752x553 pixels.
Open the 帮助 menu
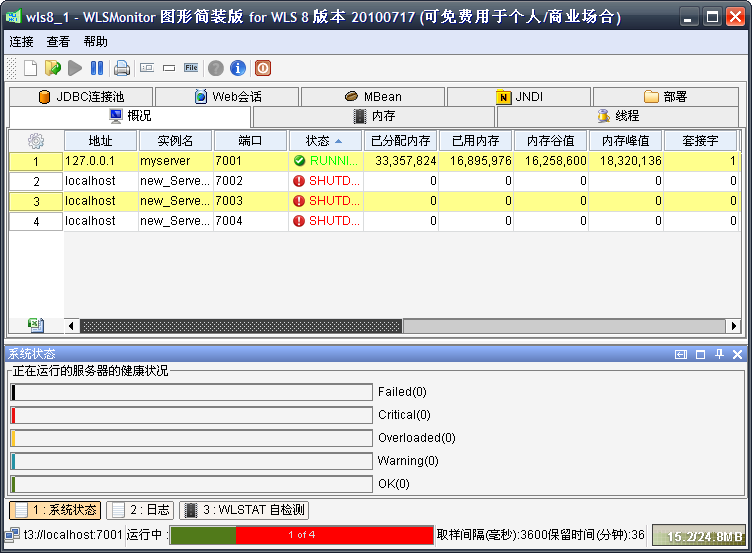point(95,42)
